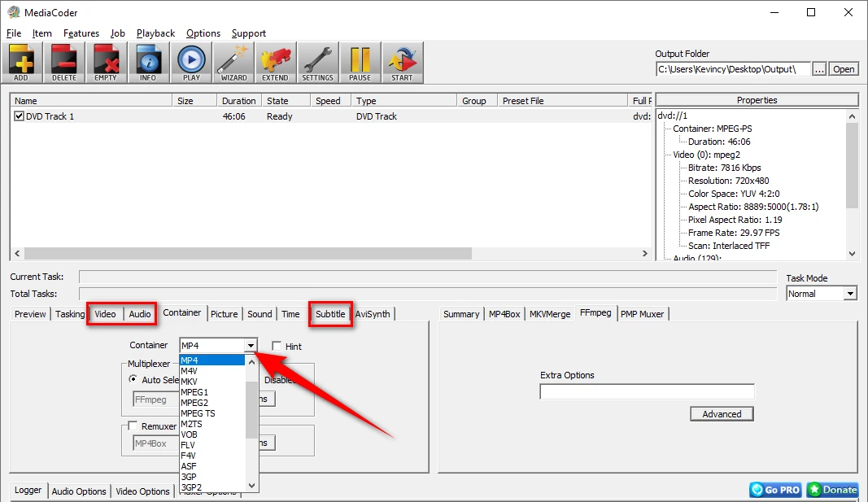Image resolution: width=868 pixels, height=502 pixels.
Task: Open the Options menu
Action: (x=203, y=33)
